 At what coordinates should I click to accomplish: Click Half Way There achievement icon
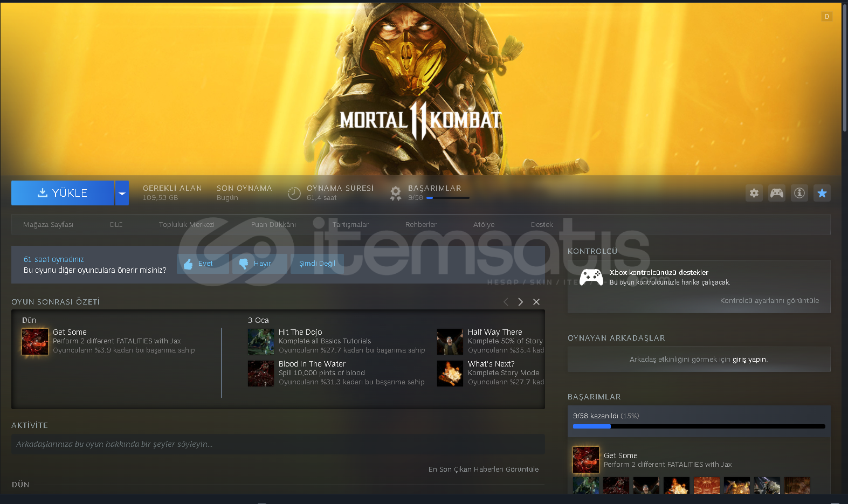(450, 342)
